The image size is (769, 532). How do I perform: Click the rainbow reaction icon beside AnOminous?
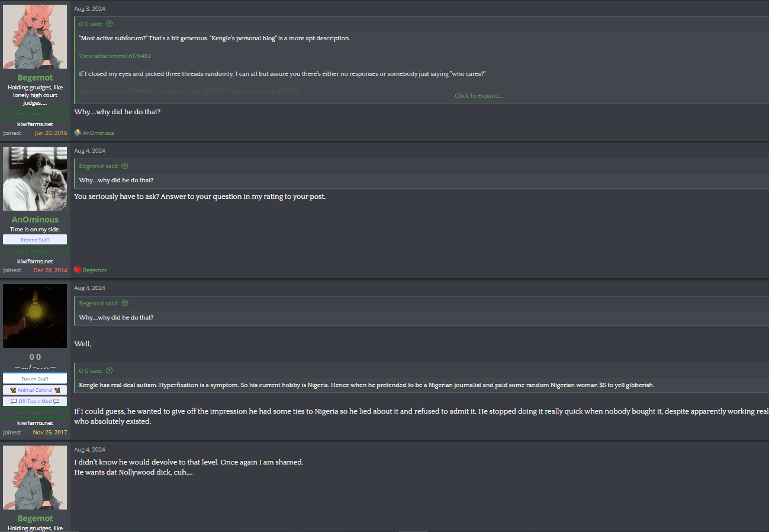pos(78,133)
